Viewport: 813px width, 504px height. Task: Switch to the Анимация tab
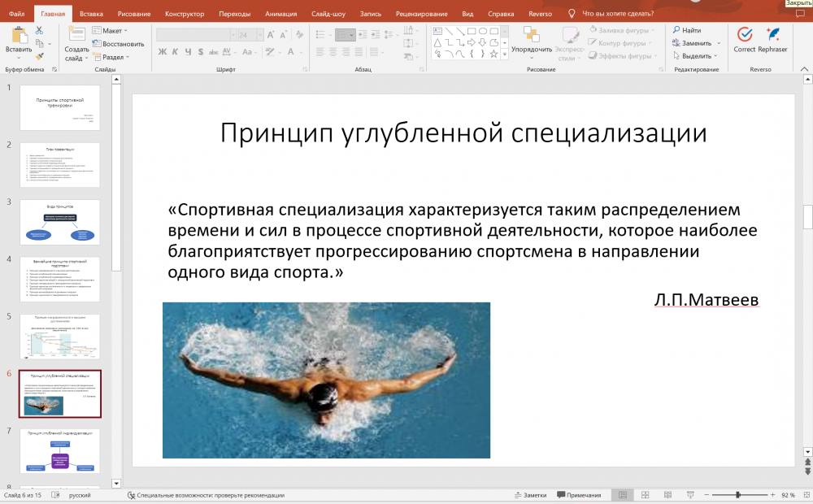coord(281,14)
